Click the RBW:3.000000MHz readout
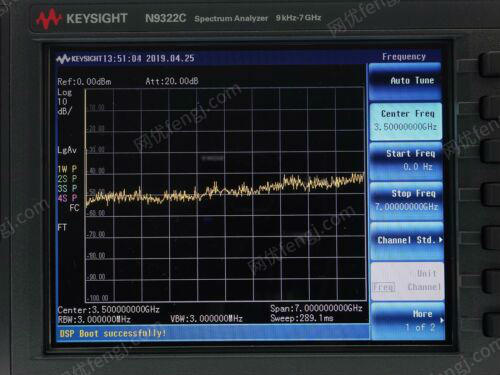 (94, 319)
